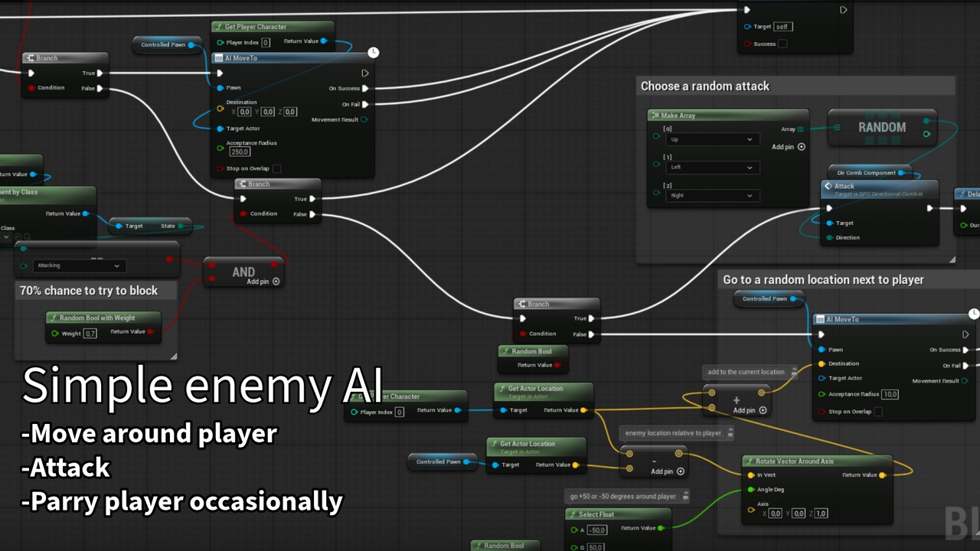
Task: Select the '70% chance to try to block' comment
Action: coord(89,291)
